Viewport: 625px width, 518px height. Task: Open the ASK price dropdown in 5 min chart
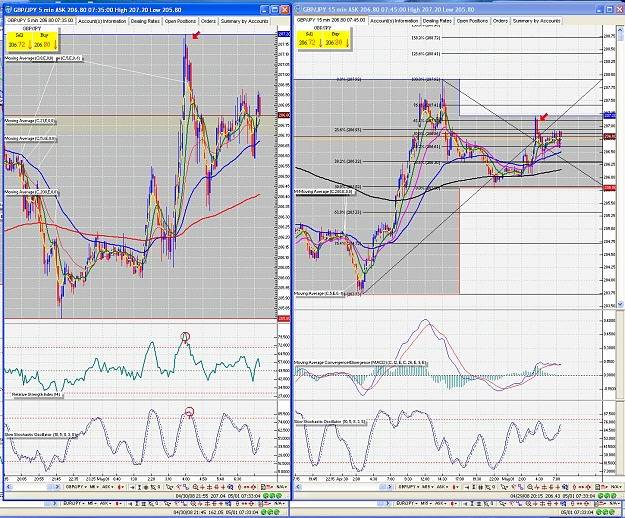pyautogui.click(x=108, y=487)
